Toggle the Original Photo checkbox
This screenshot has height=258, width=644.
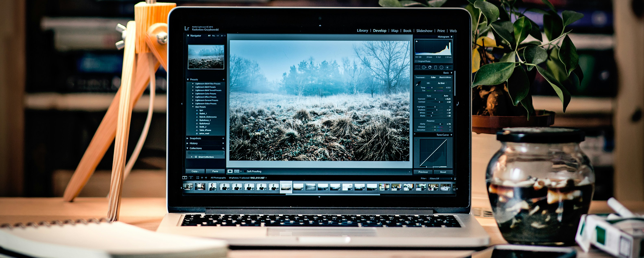416,61
